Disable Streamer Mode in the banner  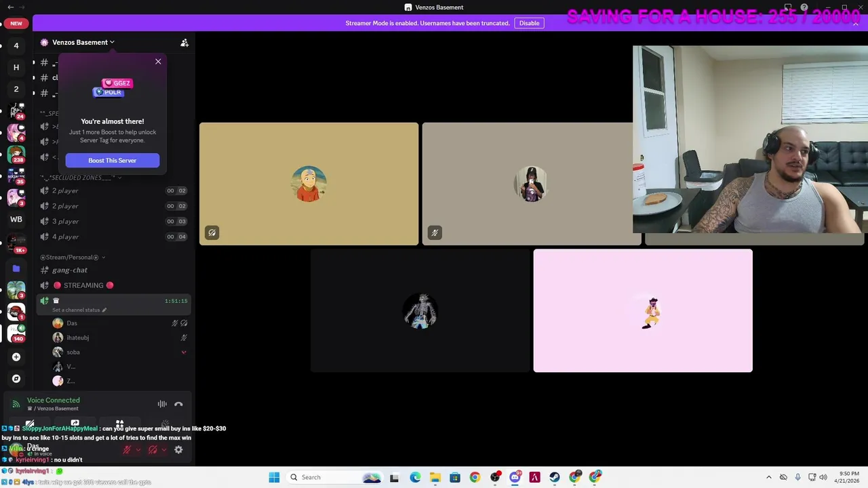[529, 23]
